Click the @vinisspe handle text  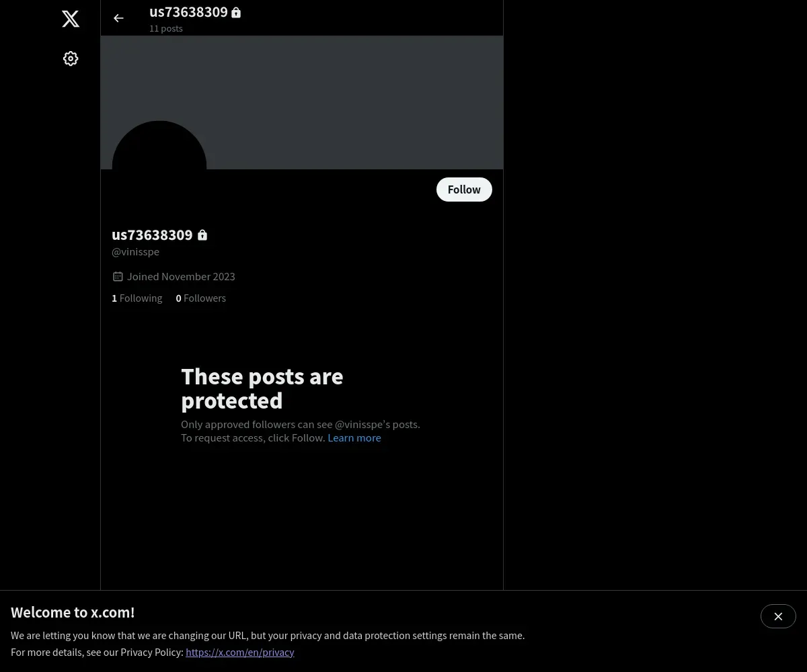click(136, 251)
